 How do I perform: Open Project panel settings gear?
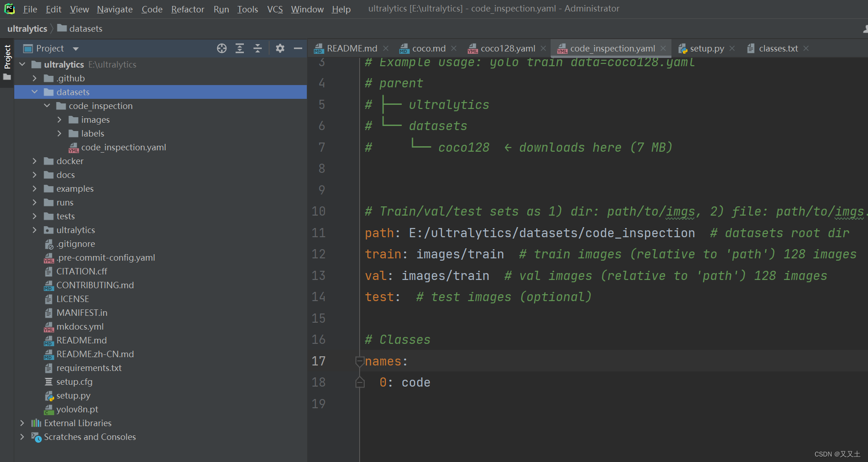click(280, 48)
